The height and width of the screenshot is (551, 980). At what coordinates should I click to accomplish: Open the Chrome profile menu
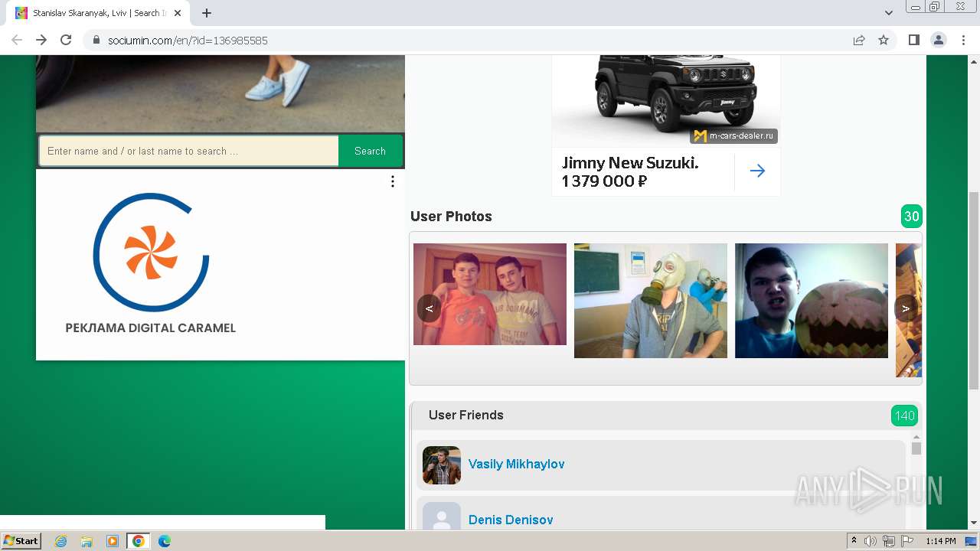(x=939, y=40)
